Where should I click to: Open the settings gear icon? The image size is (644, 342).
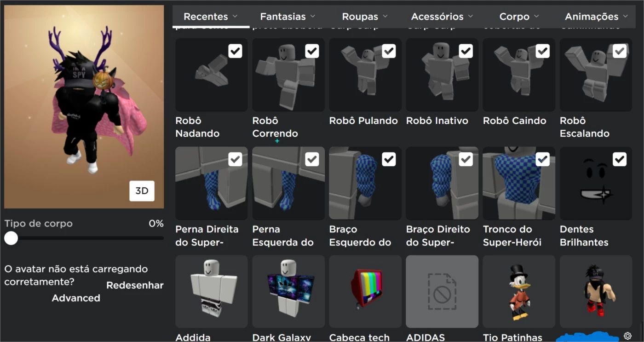pyautogui.click(x=627, y=336)
